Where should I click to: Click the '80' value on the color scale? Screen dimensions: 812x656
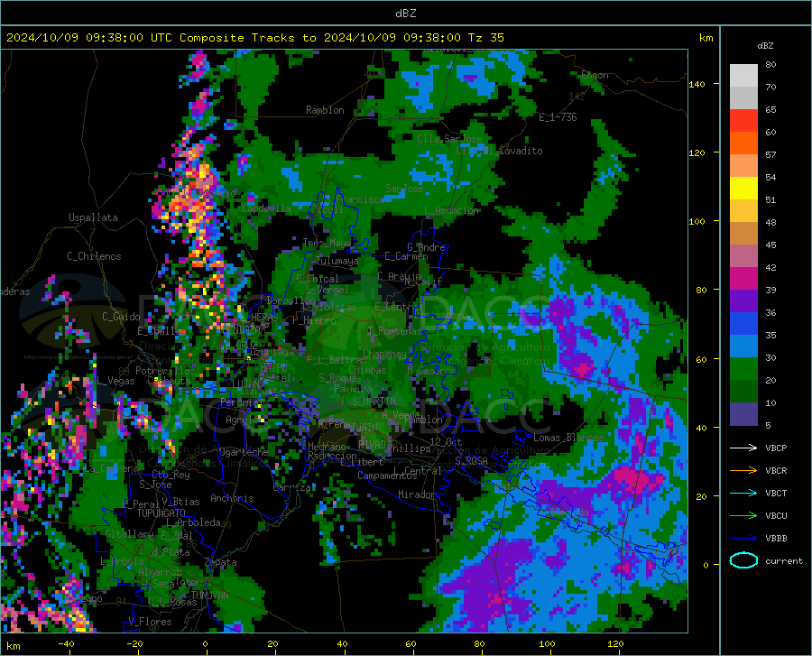770,65
